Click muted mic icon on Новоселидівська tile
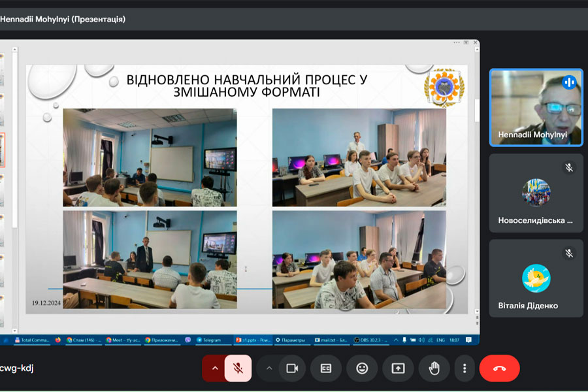This screenshot has height=392, width=588. (569, 168)
